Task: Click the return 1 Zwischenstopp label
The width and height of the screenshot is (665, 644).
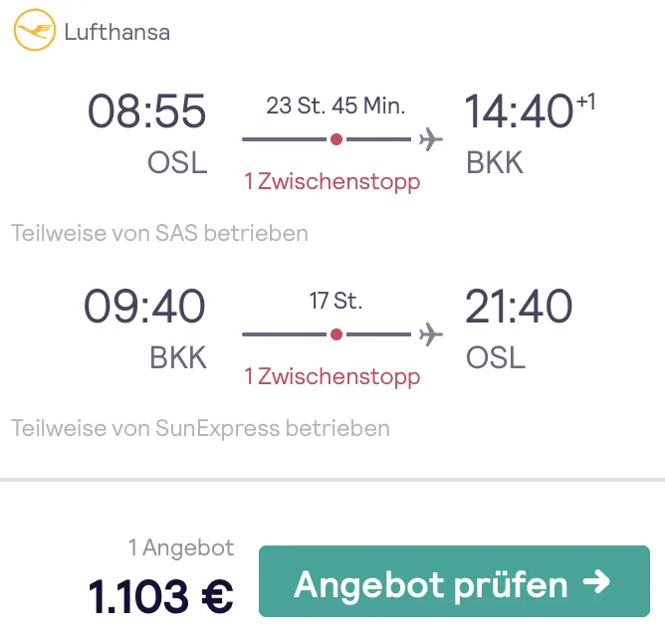Action: (332, 377)
